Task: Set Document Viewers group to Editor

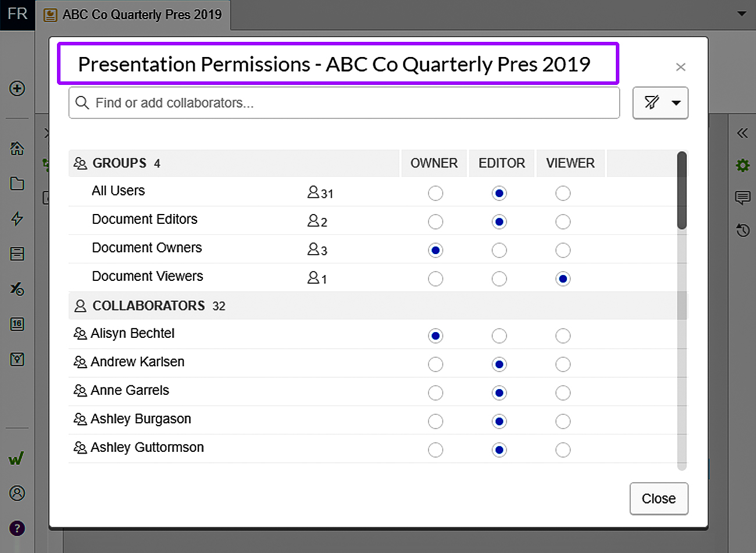Action: click(x=499, y=279)
